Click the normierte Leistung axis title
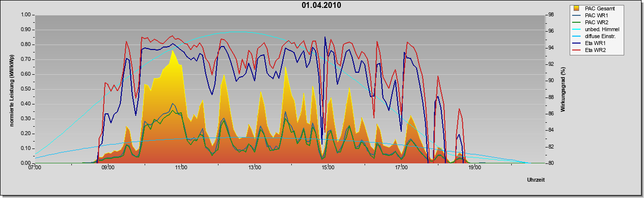Viewport: 644px width, 198px height. coord(11,89)
